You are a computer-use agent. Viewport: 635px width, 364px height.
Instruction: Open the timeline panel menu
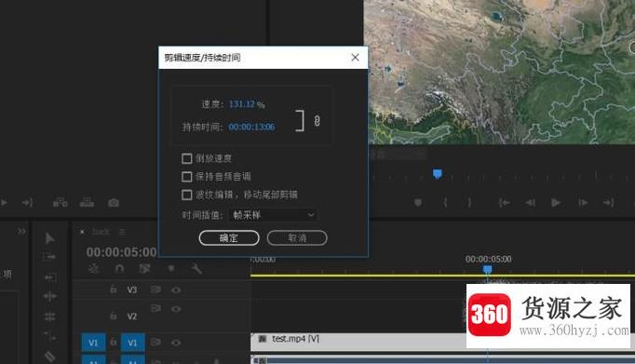(x=122, y=232)
